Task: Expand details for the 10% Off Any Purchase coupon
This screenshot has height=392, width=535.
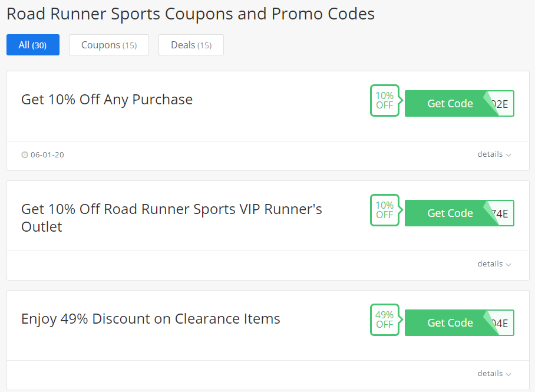Action: click(x=494, y=154)
